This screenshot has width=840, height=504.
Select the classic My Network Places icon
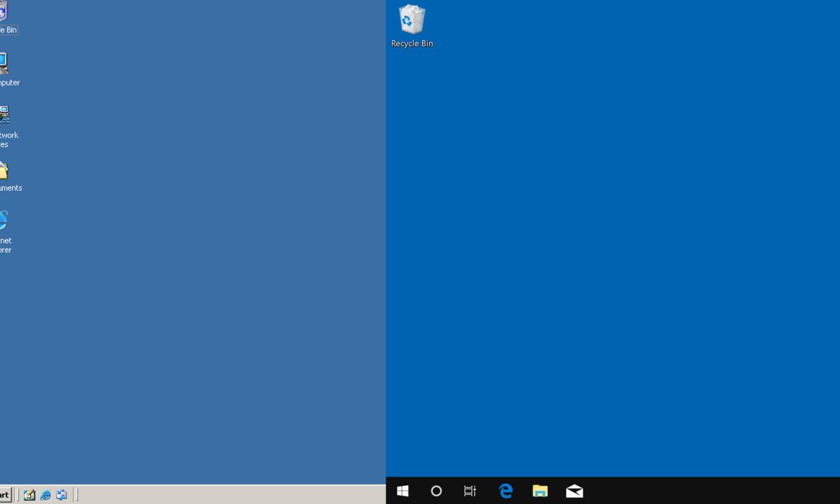pyautogui.click(x=3, y=115)
